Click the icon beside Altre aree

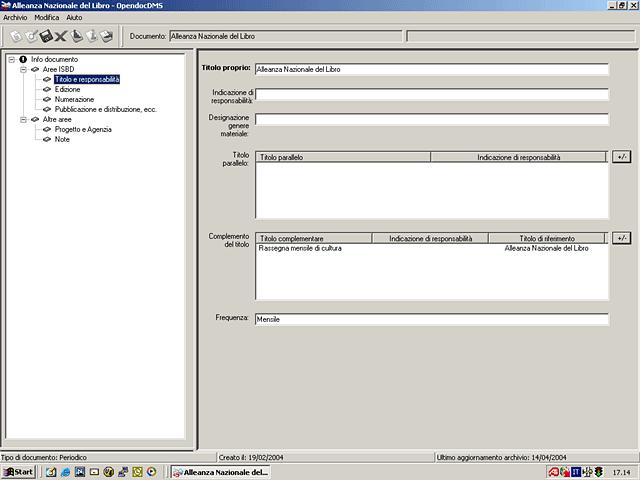click(x=35, y=119)
